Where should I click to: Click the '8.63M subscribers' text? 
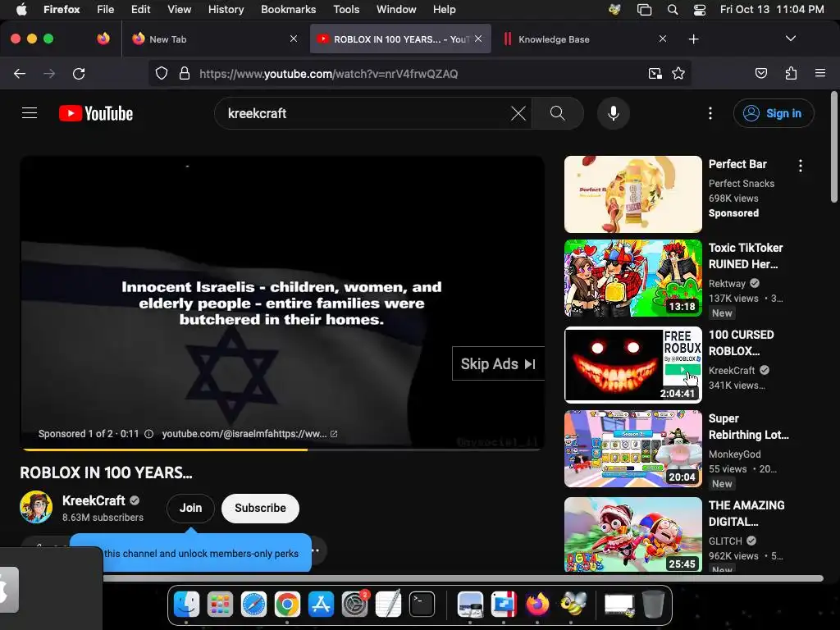[103, 518]
